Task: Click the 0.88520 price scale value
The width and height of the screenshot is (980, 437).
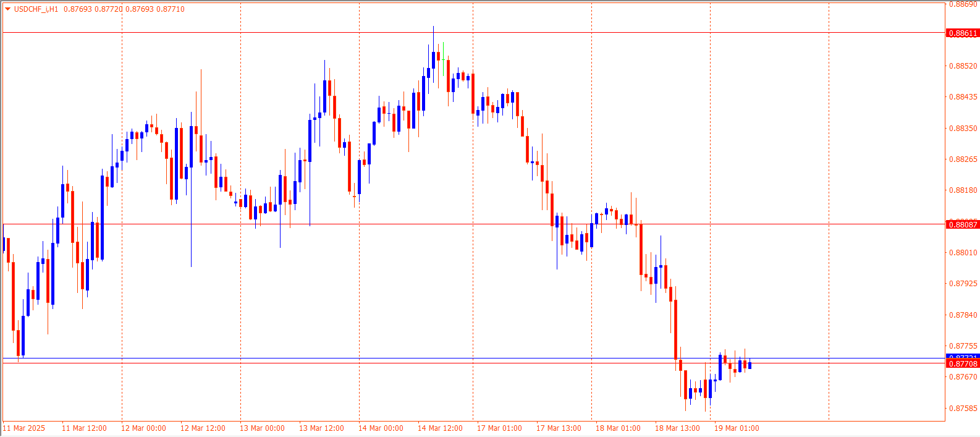Action: click(x=963, y=66)
